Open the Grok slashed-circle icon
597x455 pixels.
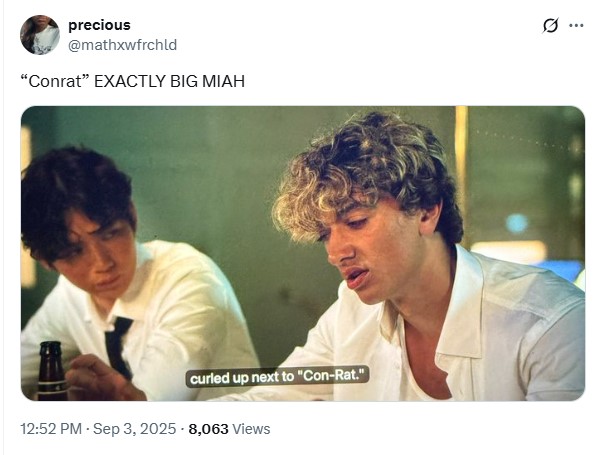[x=550, y=26]
